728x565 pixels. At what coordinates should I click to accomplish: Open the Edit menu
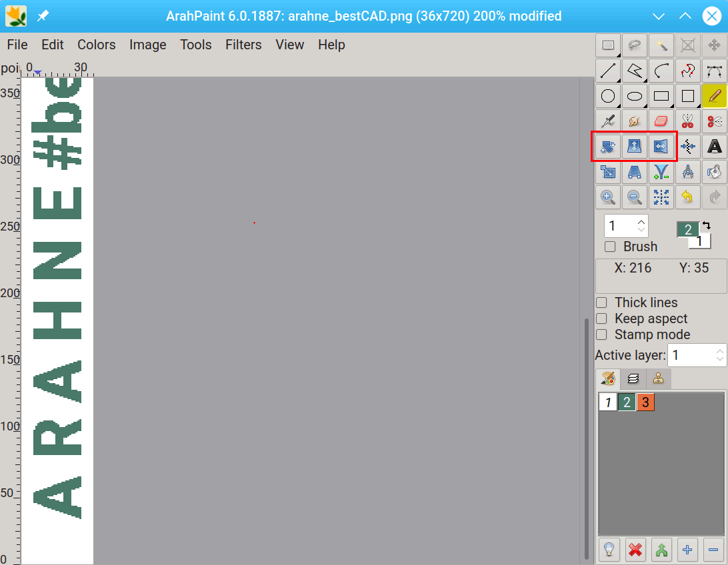click(53, 45)
